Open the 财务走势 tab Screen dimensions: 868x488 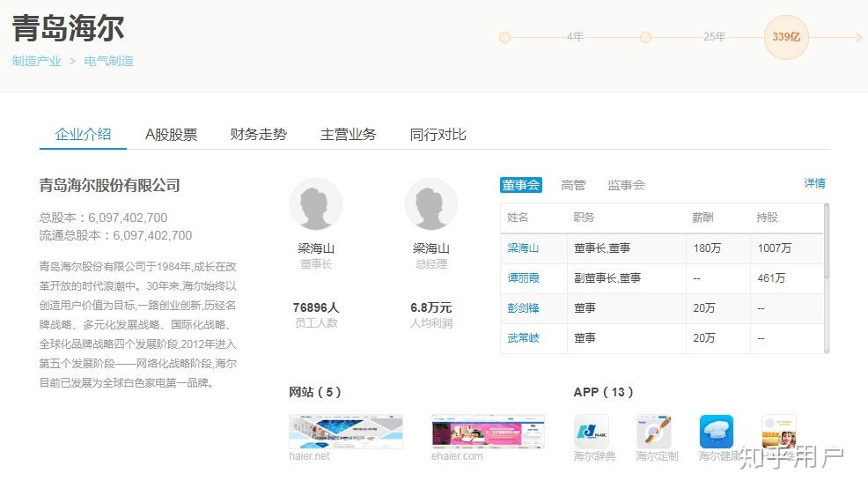(259, 134)
